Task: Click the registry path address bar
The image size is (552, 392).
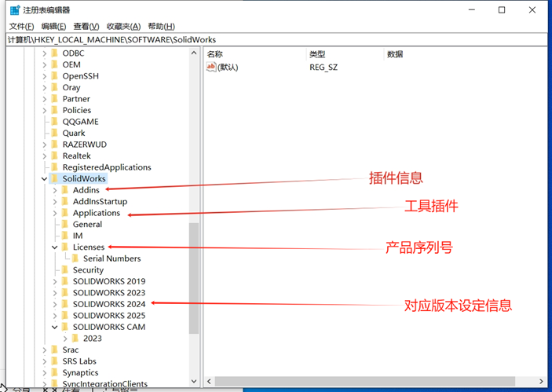Action: [275, 39]
